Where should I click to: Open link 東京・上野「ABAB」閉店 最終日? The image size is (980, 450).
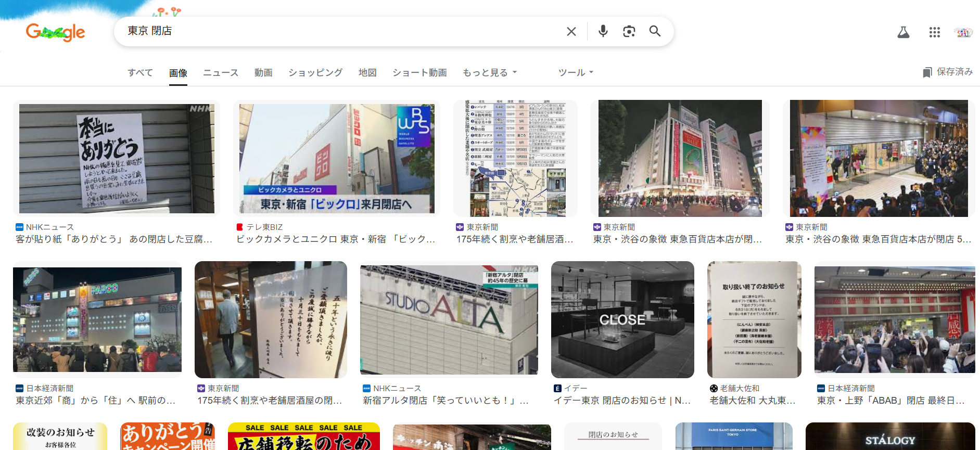click(x=891, y=401)
